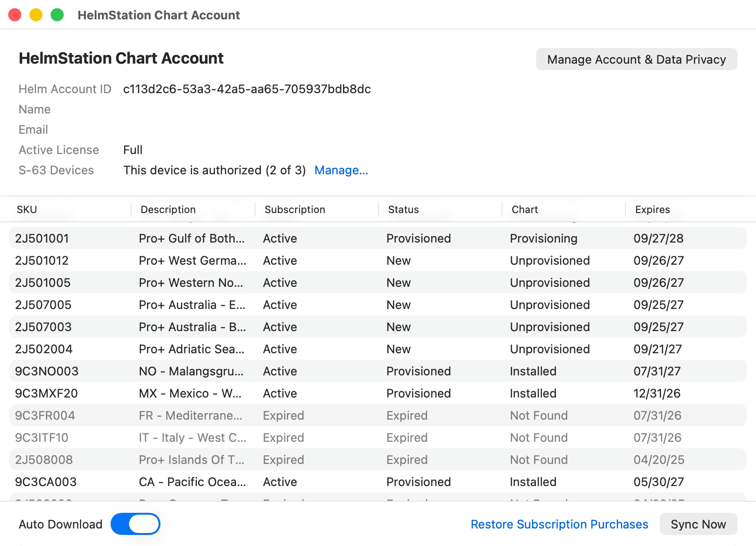Click 'This device is authorized (2 of 3)' text

214,170
